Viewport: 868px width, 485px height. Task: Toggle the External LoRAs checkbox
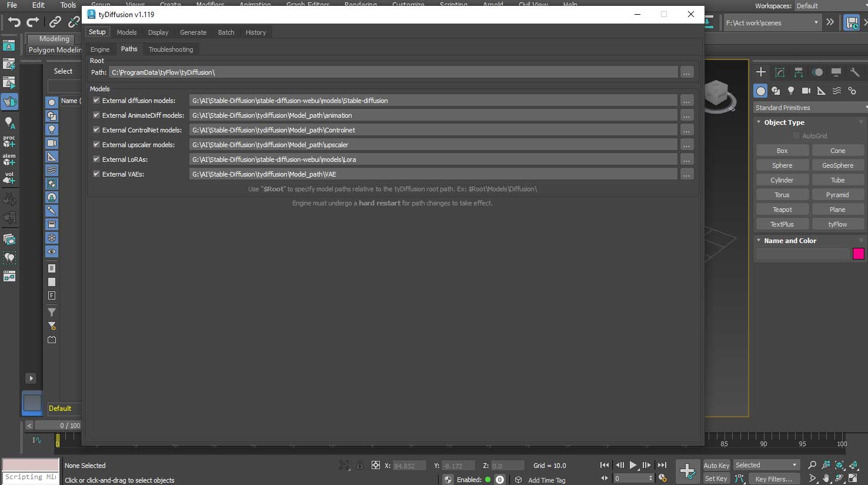point(96,159)
